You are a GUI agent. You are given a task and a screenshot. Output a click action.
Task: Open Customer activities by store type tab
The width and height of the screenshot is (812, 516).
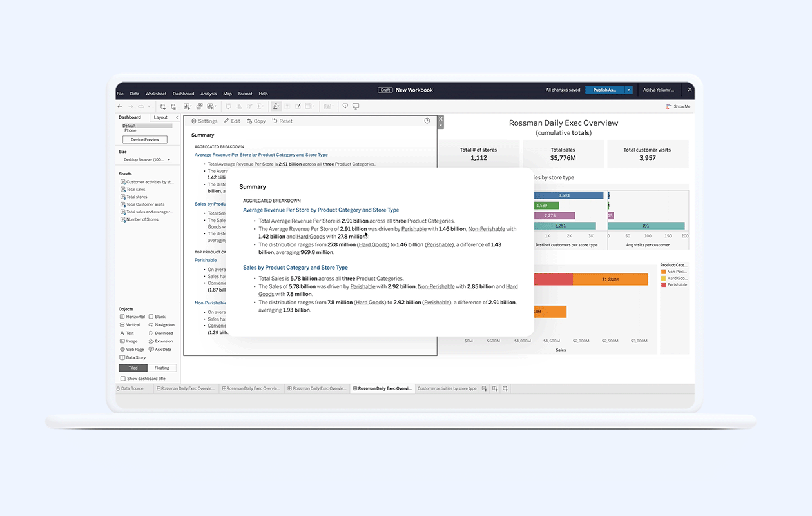(x=447, y=389)
